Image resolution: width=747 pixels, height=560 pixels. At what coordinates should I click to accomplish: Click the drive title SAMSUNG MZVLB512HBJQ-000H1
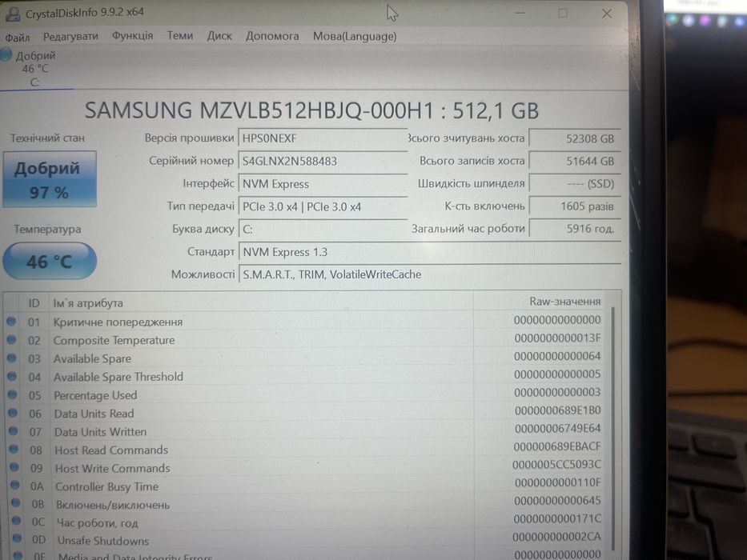[x=259, y=110]
